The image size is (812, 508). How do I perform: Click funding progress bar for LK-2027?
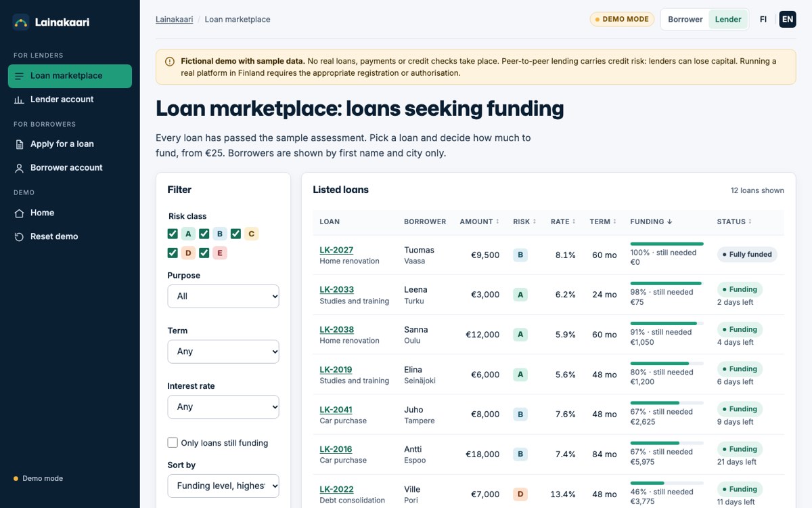point(667,244)
